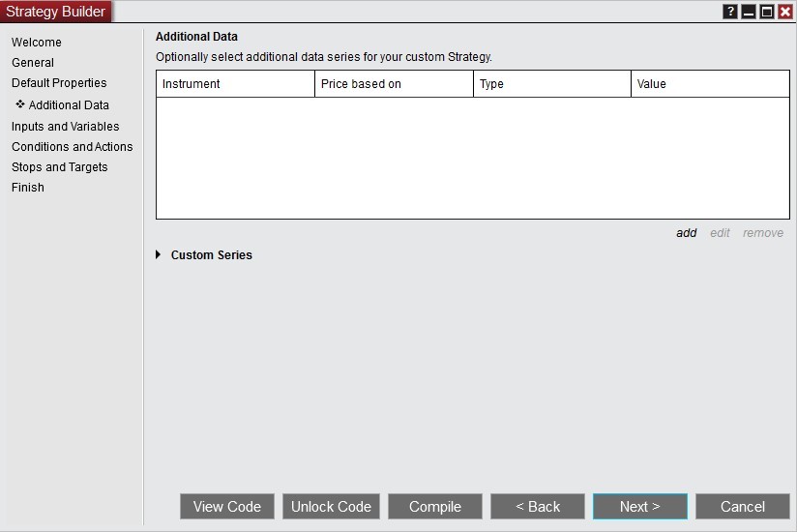Go to Stops and Targets page

(x=60, y=167)
